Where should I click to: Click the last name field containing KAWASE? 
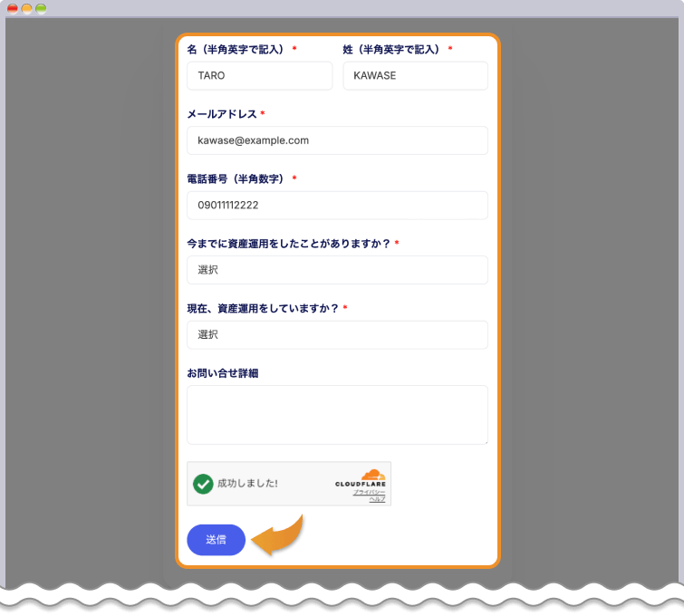[415, 76]
